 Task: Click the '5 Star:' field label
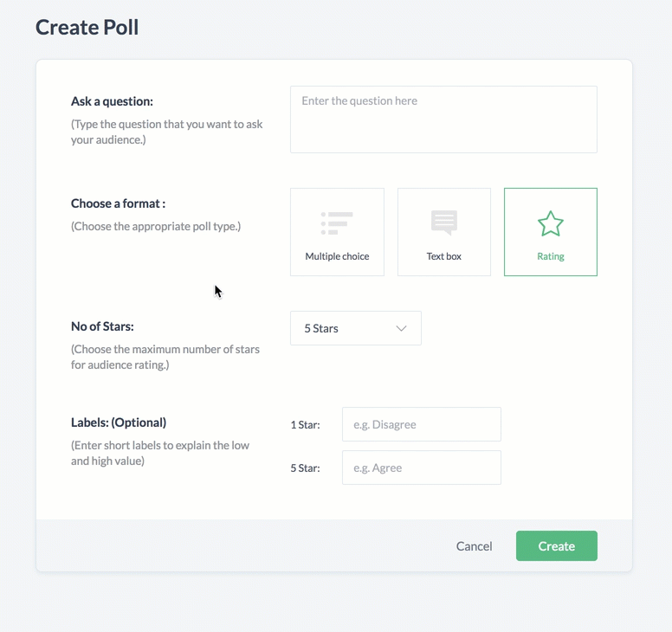pyautogui.click(x=305, y=468)
